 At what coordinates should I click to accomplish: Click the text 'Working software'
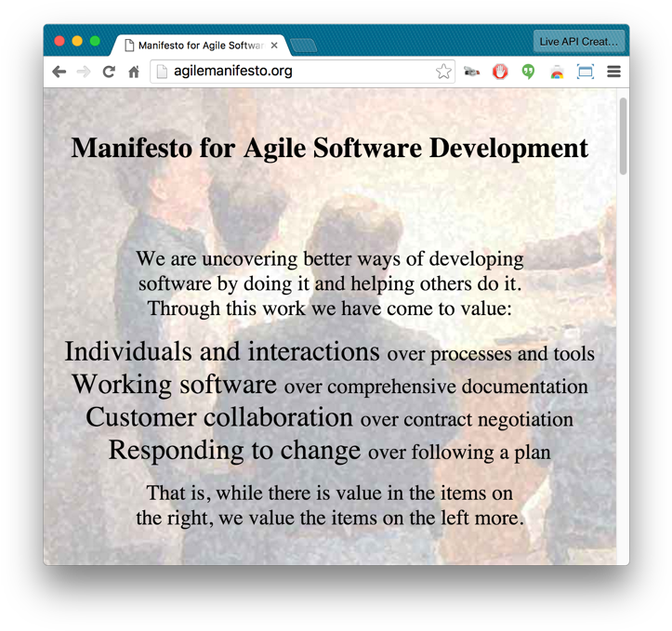(x=175, y=385)
